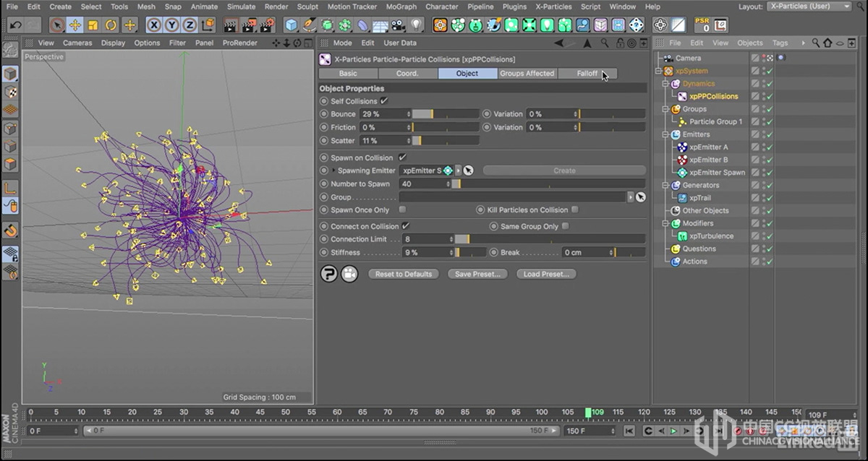Enable Spawn Once Only checkbox
The width and height of the screenshot is (868, 461).
click(402, 210)
